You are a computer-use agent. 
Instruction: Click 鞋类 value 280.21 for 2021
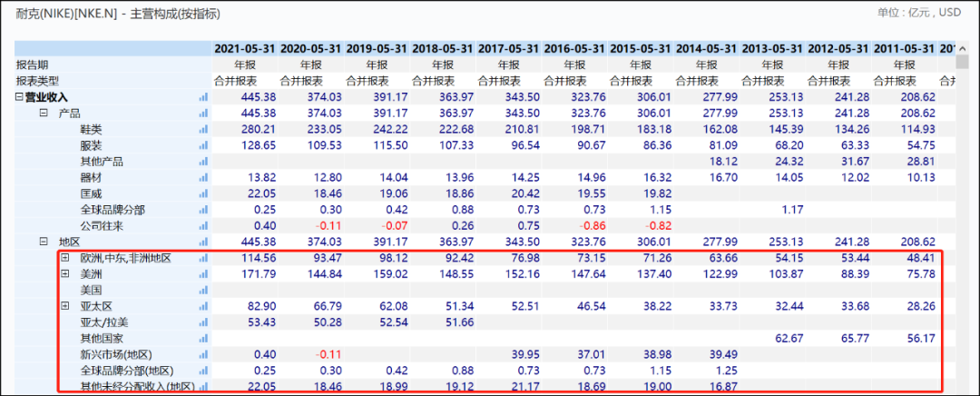coord(258,130)
